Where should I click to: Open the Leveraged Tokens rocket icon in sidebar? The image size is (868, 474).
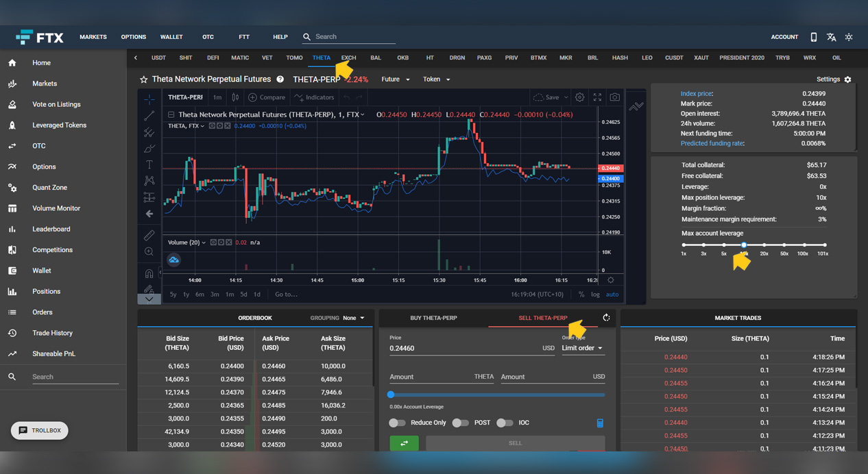pos(12,125)
